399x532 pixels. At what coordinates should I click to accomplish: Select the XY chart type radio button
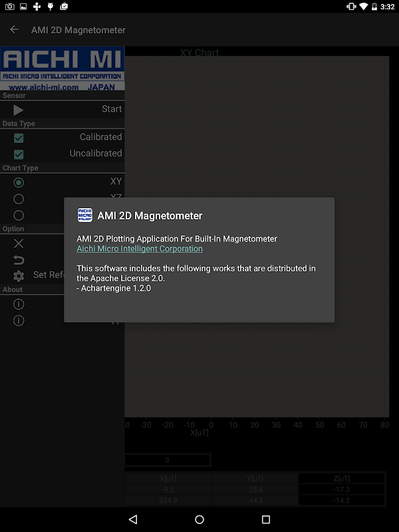[19, 182]
